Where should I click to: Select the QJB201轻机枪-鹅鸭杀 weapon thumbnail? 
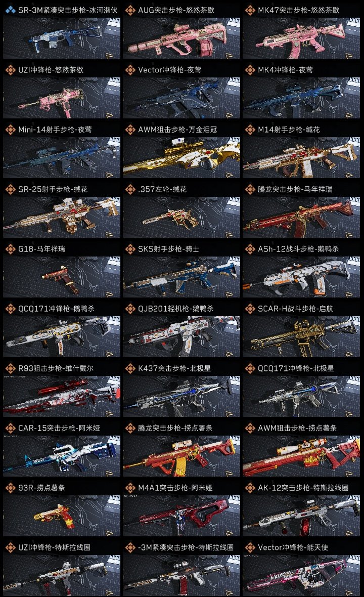[181, 336]
